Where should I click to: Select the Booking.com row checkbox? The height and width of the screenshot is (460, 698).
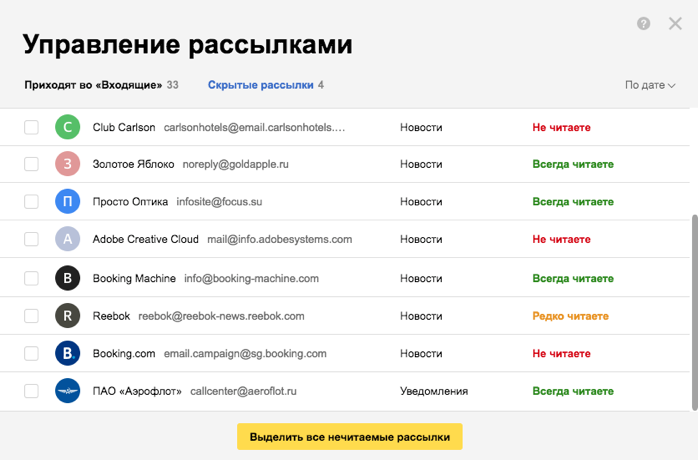[31, 353]
